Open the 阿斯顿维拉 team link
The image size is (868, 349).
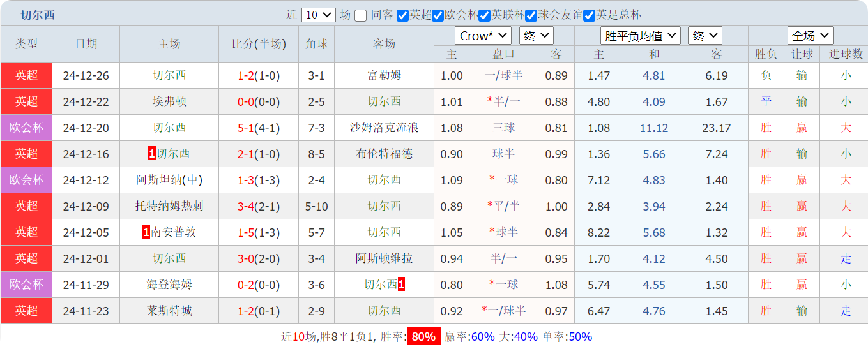click(384, 258)
